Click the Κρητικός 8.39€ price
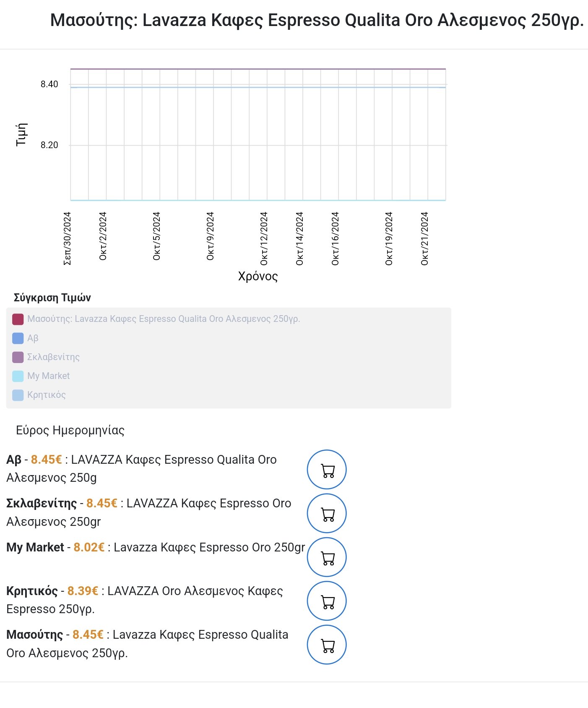Screen dimensions: 588x708 click(83, 591)
